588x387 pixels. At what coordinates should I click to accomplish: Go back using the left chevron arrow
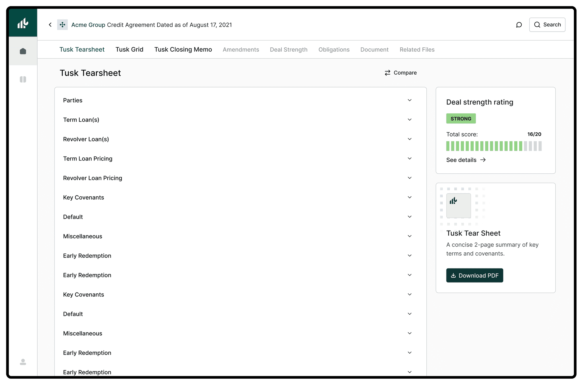50,25
